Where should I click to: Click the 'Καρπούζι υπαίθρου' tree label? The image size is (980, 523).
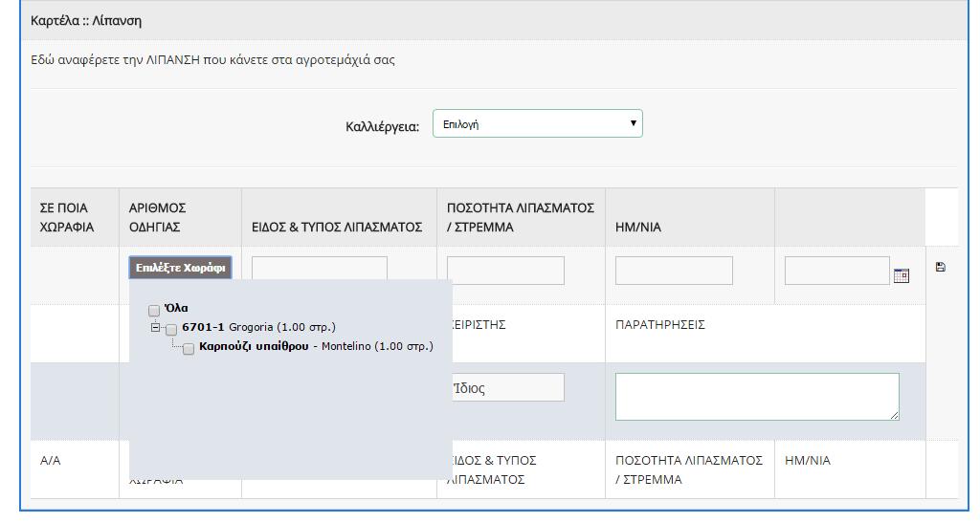click(x=254, y=346)
